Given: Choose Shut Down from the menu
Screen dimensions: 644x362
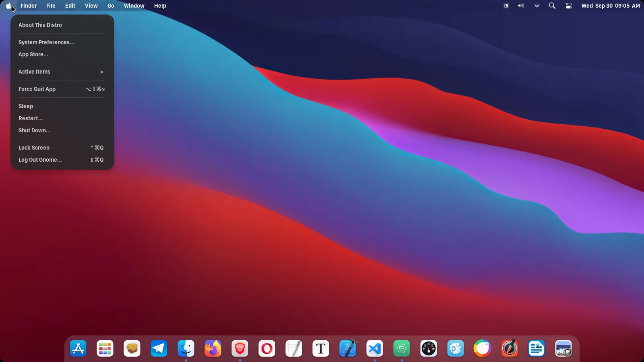Looking at the screenshot, I should (34, 130).
